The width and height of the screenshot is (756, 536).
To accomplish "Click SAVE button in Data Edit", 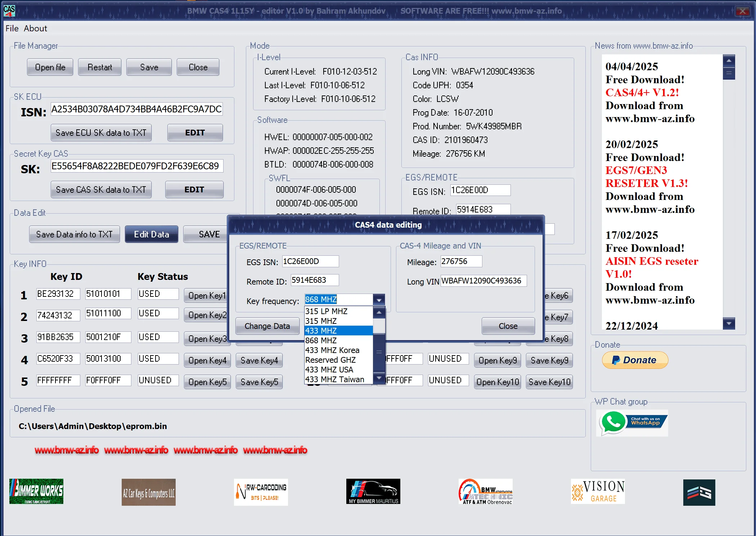I will click(206, 234).
